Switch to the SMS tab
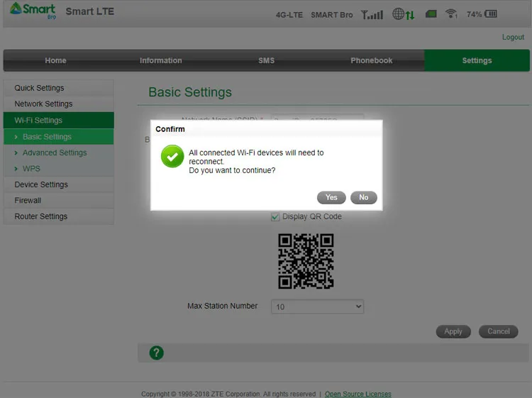This screenshot has height=398, width=532. [x=266, y=60]
